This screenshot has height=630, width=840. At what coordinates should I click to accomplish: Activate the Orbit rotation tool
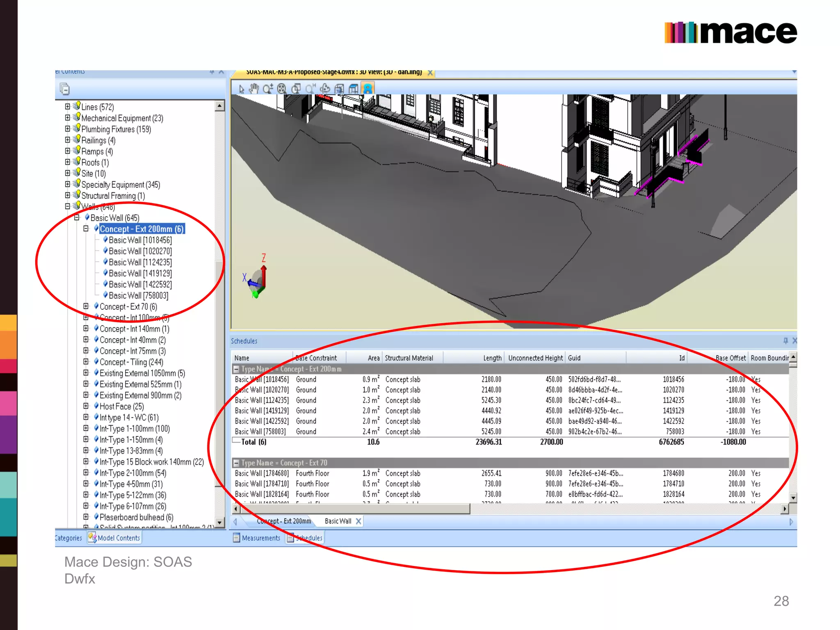[x=325, y=89]
